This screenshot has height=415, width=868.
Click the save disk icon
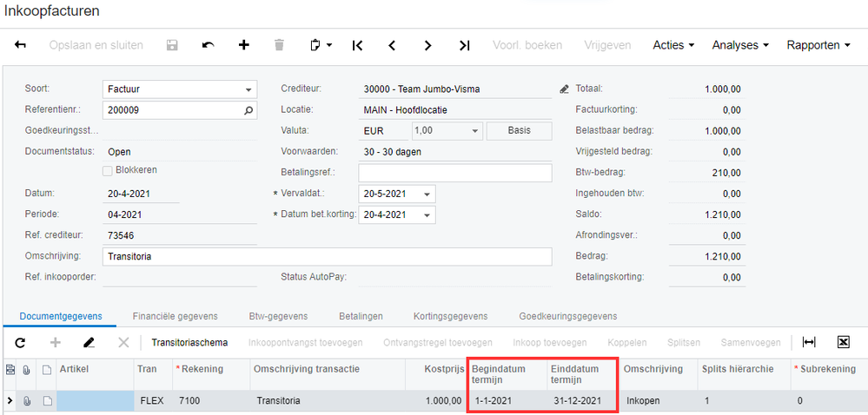(x=172, y=45)
